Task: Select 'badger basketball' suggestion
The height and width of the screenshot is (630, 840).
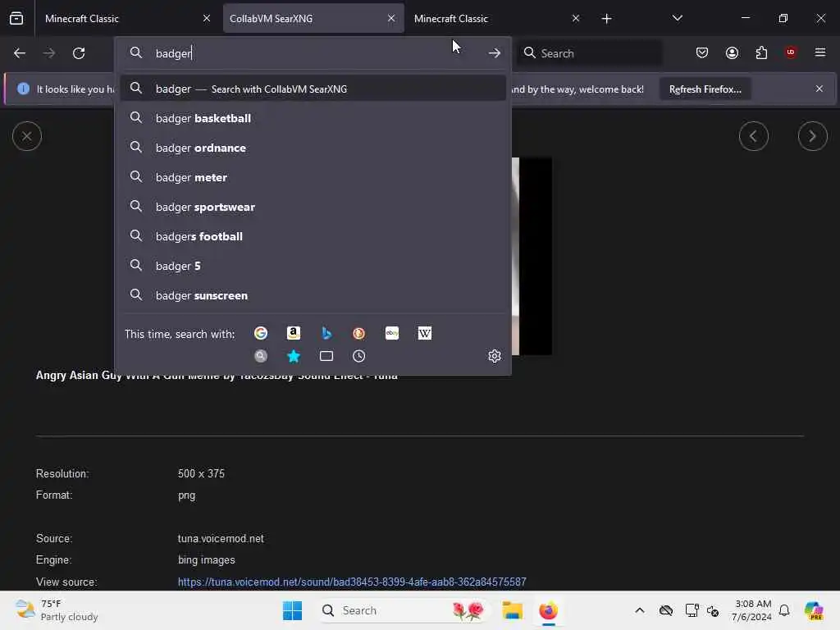Action: (313, 118)
